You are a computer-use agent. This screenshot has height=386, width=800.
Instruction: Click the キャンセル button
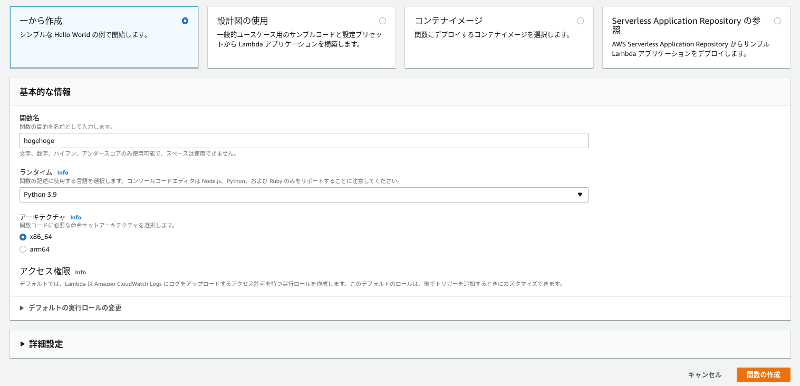(705, 375)
